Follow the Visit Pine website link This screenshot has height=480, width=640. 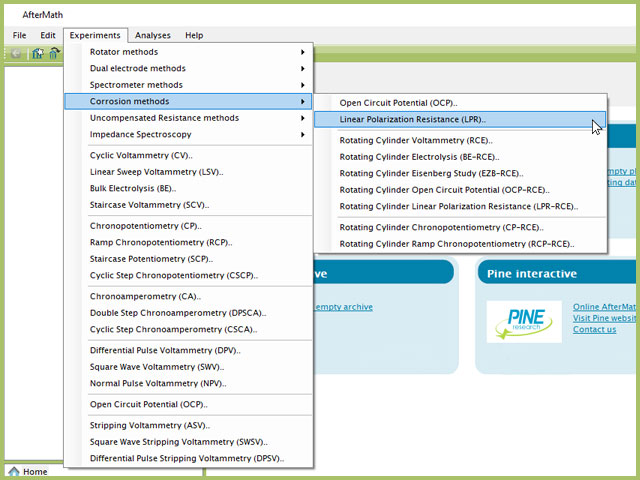tap(604, 318)
